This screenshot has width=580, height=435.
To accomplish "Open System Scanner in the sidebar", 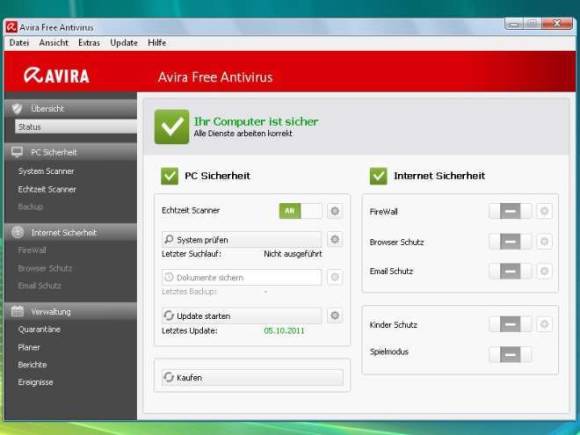I will [x=46, y=171].
